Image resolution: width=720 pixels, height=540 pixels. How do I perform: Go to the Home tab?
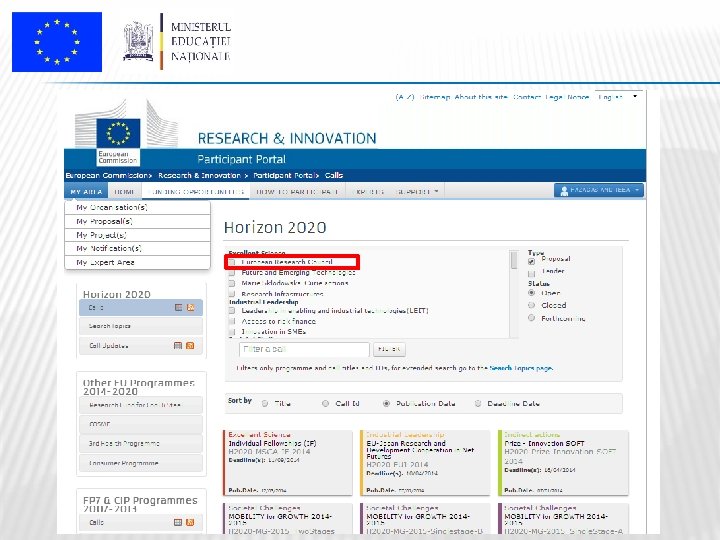124,191
